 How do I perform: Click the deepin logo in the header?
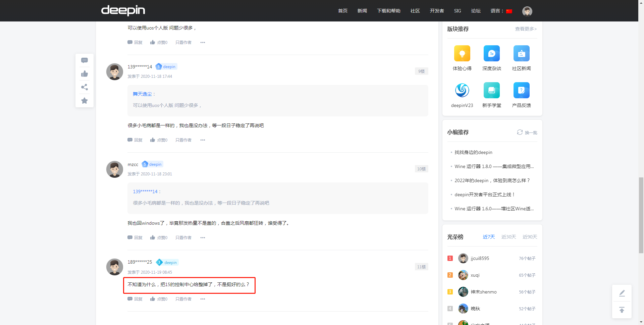tap(123, 10)
